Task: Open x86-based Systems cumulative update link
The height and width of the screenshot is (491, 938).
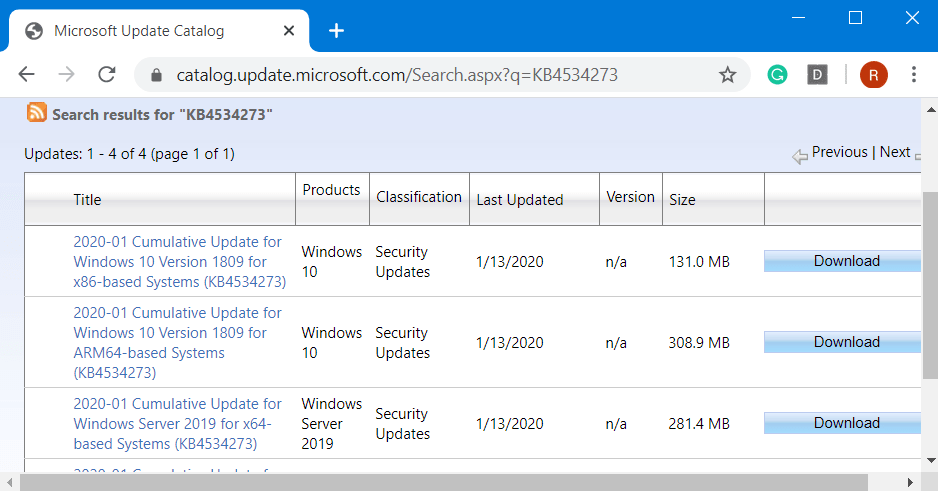Action: [x=179, y=261]
